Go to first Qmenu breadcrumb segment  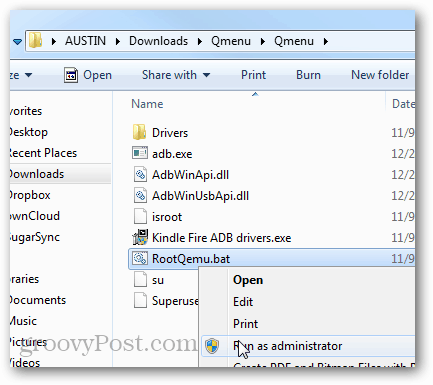[231, 41]
